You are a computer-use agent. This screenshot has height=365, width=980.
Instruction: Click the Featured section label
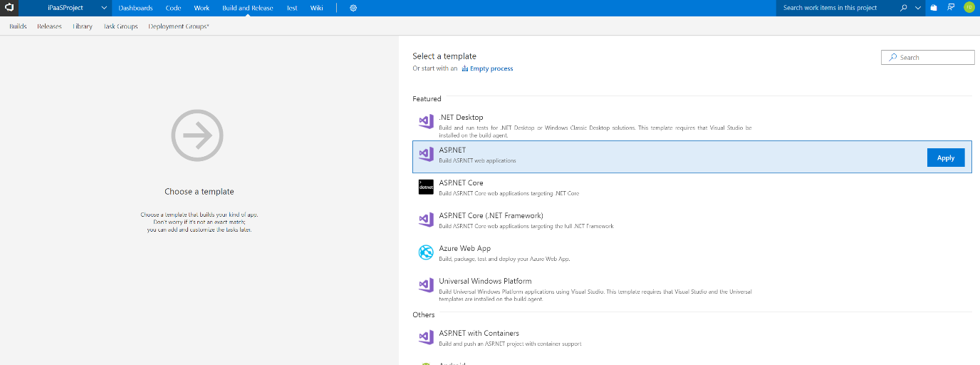click(427, 98)
